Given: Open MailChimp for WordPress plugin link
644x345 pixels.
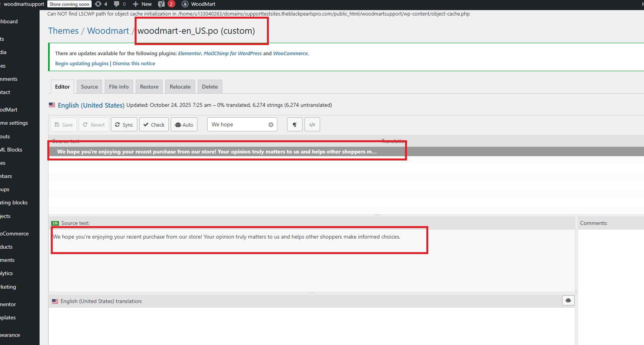Looking at the screenshot, I should pos(233,54).
